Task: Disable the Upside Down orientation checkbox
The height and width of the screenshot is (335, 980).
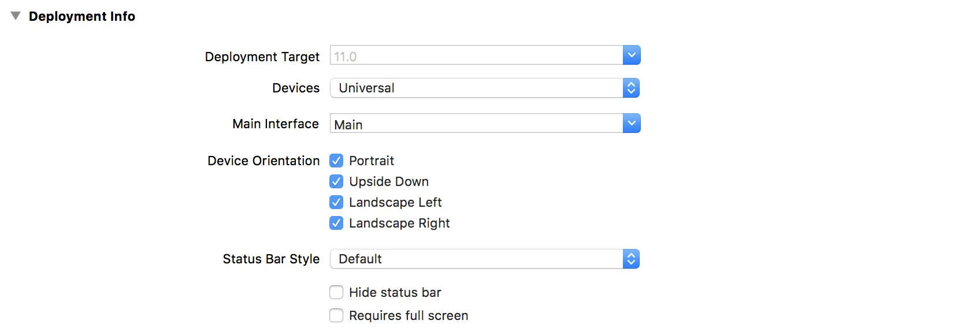Action: pyautogui.click(x=336, y=181)
